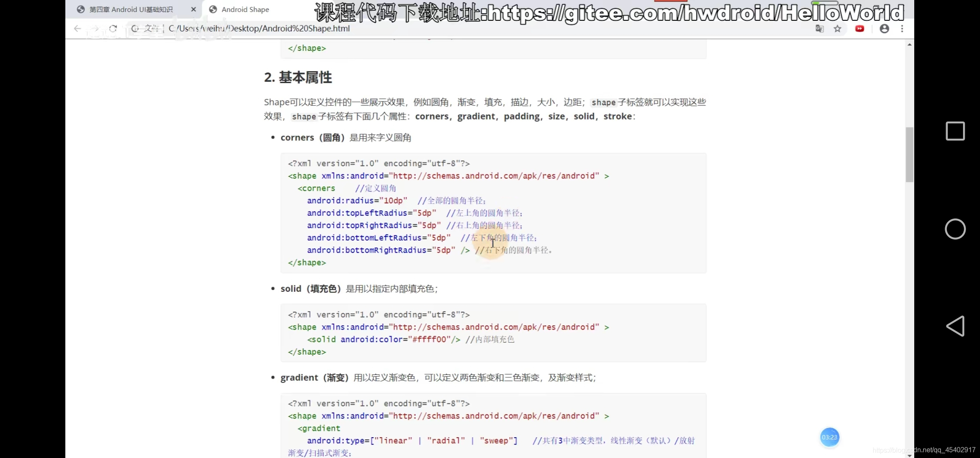This screenshot has height=458, width=980.
Task: Click the forward navigation arrow
Action: [x=95, y=28]
